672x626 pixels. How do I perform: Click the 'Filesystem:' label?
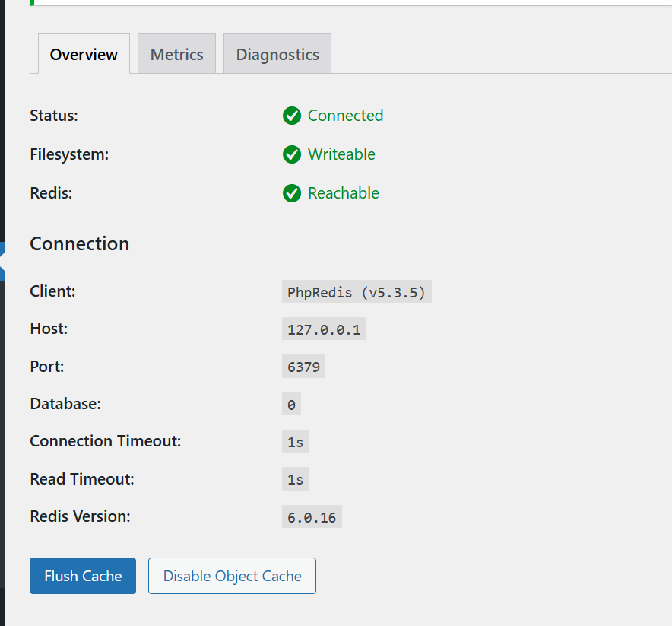coord(69,154)
